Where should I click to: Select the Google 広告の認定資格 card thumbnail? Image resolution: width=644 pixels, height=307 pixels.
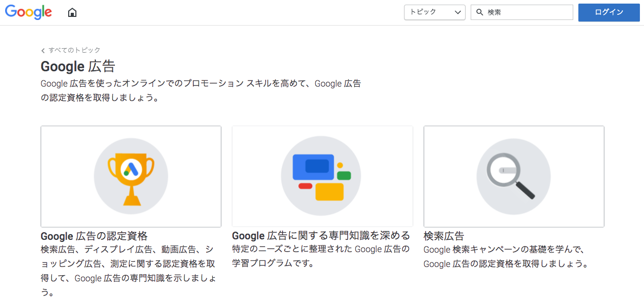click(131, 176)
